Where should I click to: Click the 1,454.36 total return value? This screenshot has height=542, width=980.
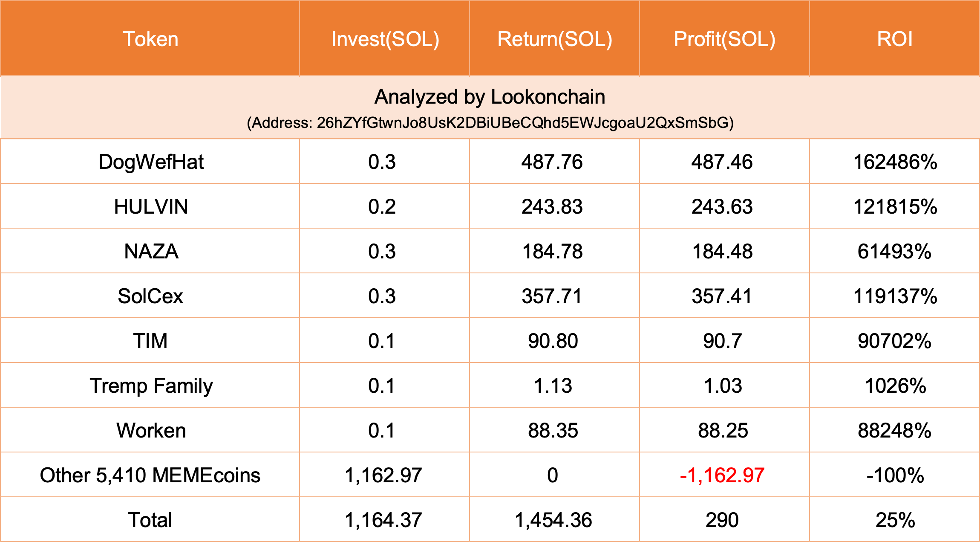click(553, 520)
